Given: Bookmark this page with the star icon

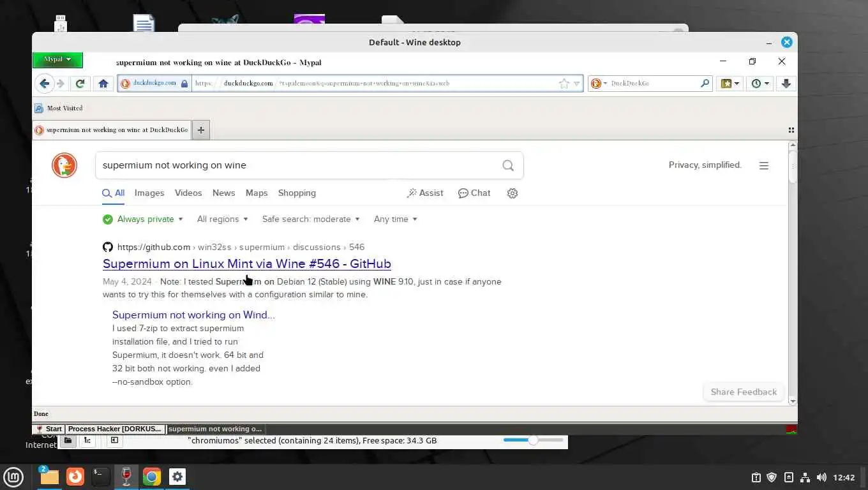Looking at the screenshot, I should click(x=564, y=84).
